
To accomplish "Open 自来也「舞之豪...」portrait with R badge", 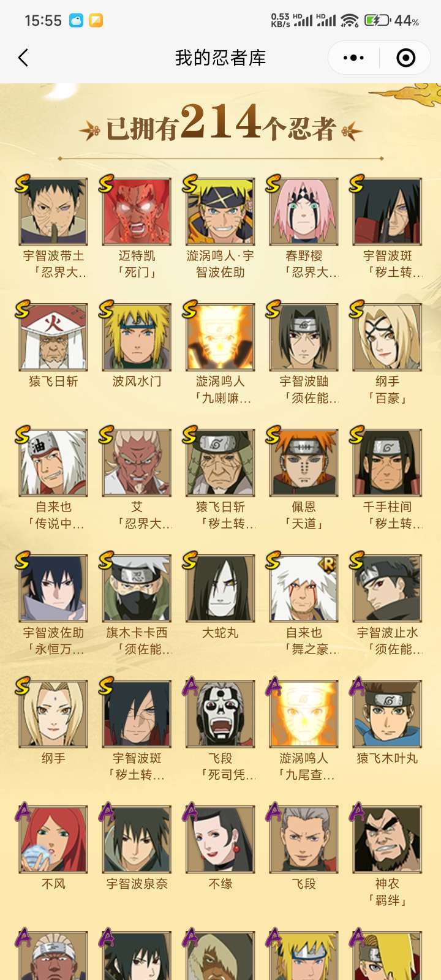I will pyautogui.click(x=304, y=588).
